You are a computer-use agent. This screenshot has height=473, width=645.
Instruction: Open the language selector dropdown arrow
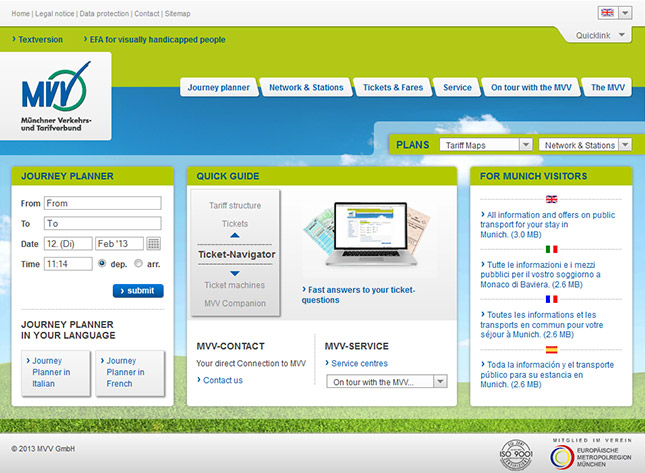[625, 13]
